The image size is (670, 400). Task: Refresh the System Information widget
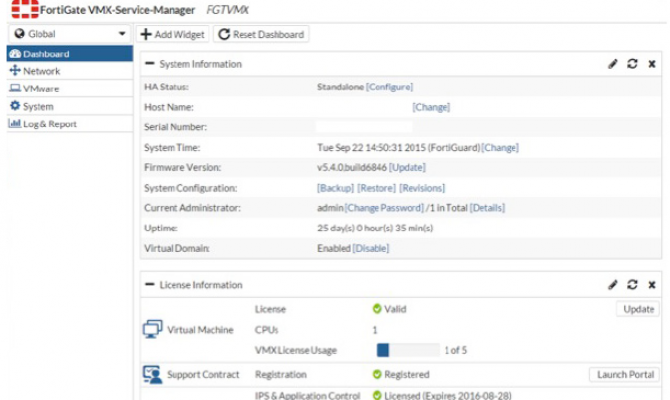coord(632,64)
